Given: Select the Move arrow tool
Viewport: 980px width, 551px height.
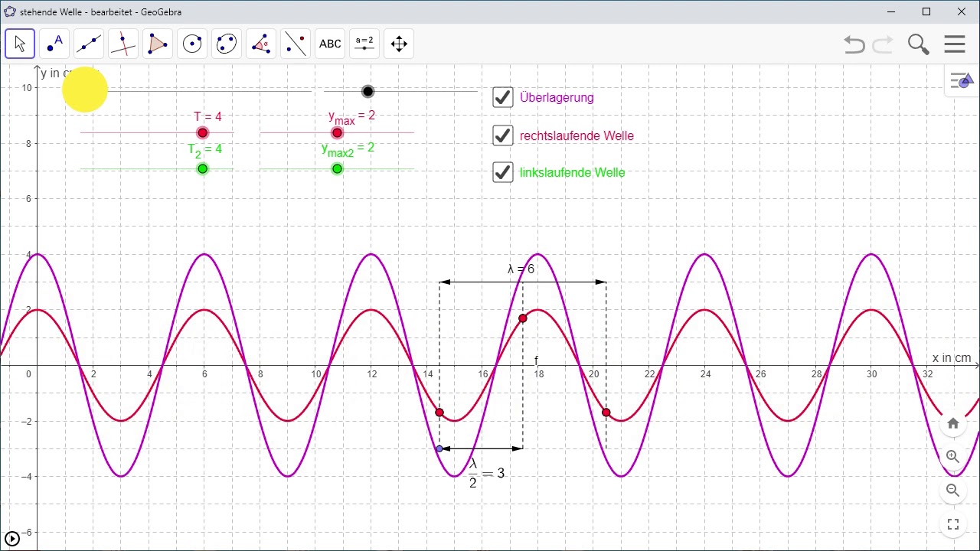Looking at the screenshot, I should 20,44.
